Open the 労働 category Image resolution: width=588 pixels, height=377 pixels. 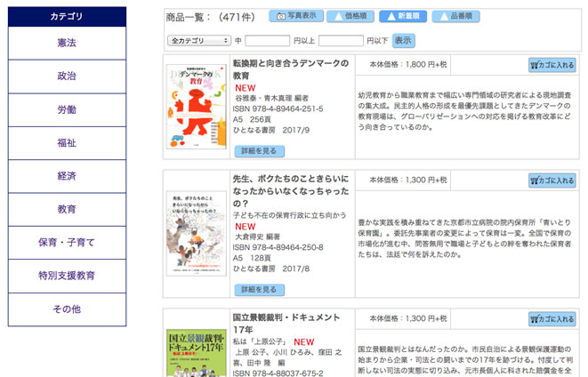pyautogui.click(x=67, y=109)
